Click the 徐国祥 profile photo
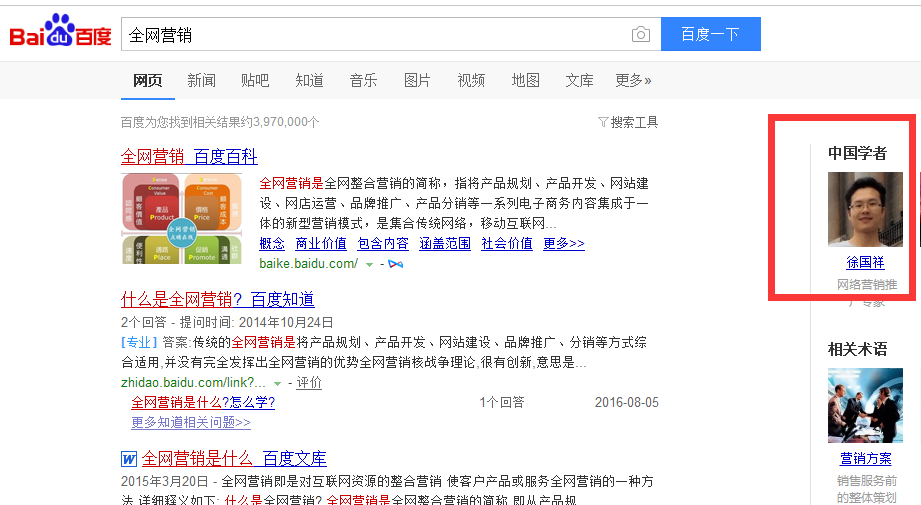Screen dimensions: 921x505 865,209
